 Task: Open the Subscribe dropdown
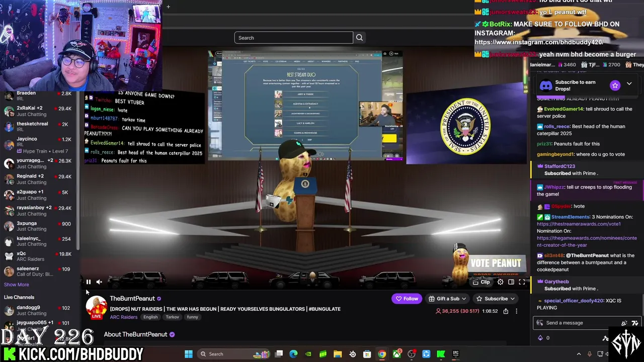point(495,299)
